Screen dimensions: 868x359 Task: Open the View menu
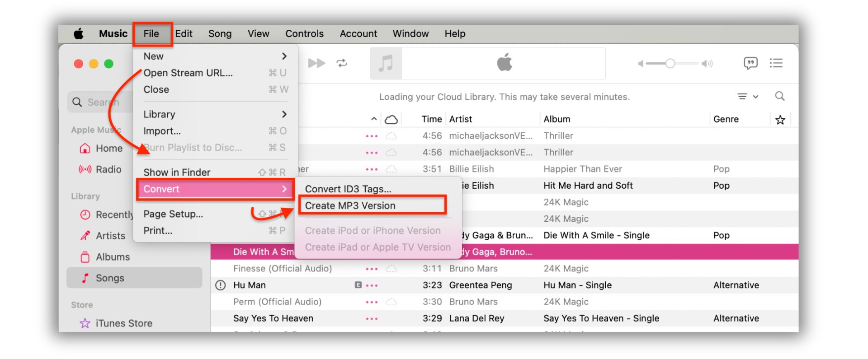tap(258, 34)
